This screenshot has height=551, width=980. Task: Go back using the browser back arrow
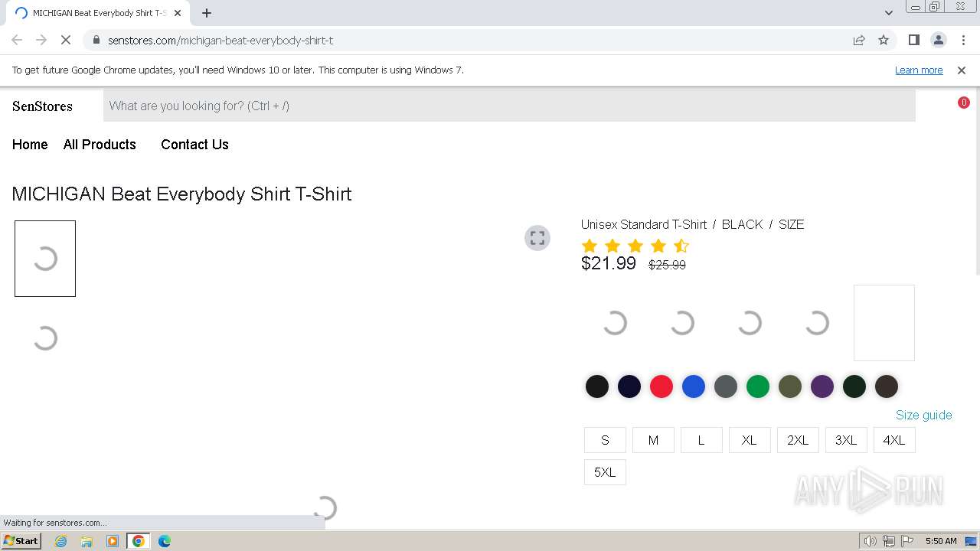[17, 40]
